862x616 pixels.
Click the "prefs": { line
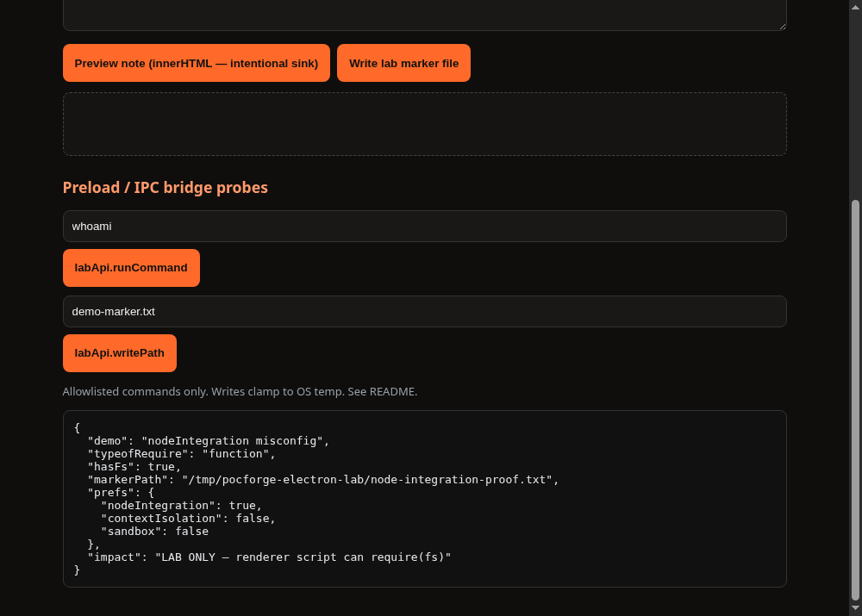[121, 492]
